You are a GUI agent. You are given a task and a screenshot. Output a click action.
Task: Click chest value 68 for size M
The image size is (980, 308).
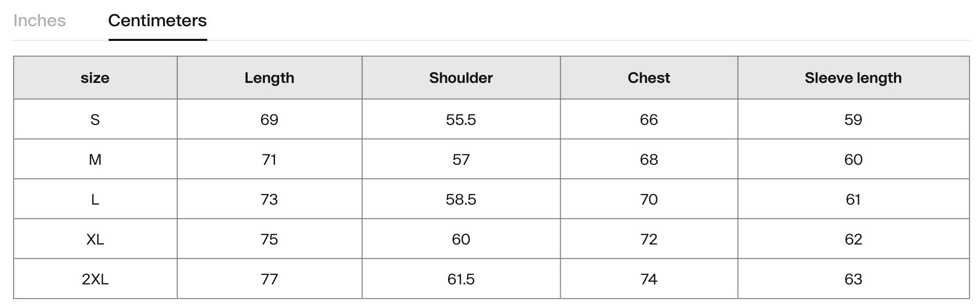coord(648,160)
